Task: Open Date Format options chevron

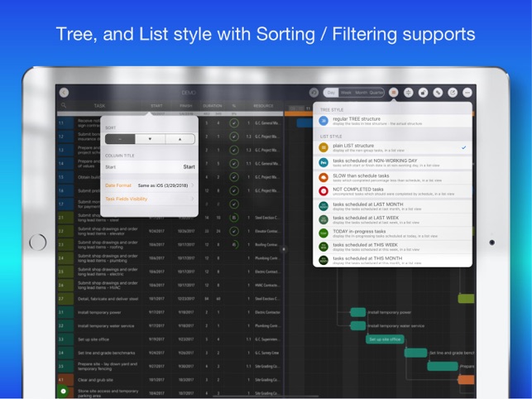Action: [193, 185]
